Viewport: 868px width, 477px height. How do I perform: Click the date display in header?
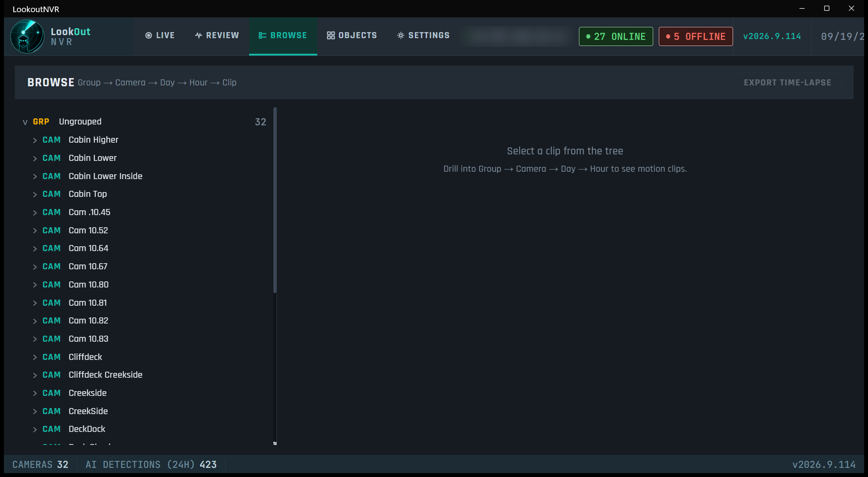point(842,36)
